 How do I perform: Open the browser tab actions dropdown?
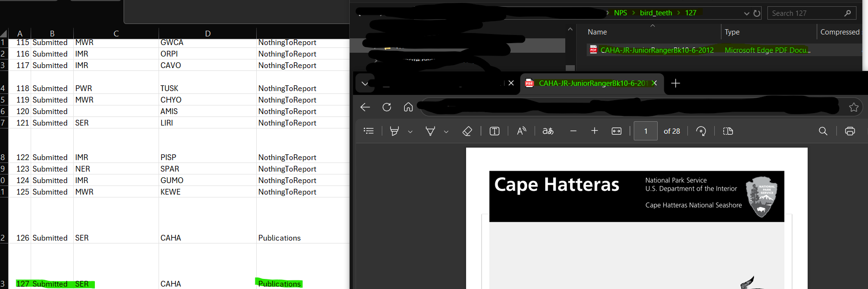click(365, 83)
